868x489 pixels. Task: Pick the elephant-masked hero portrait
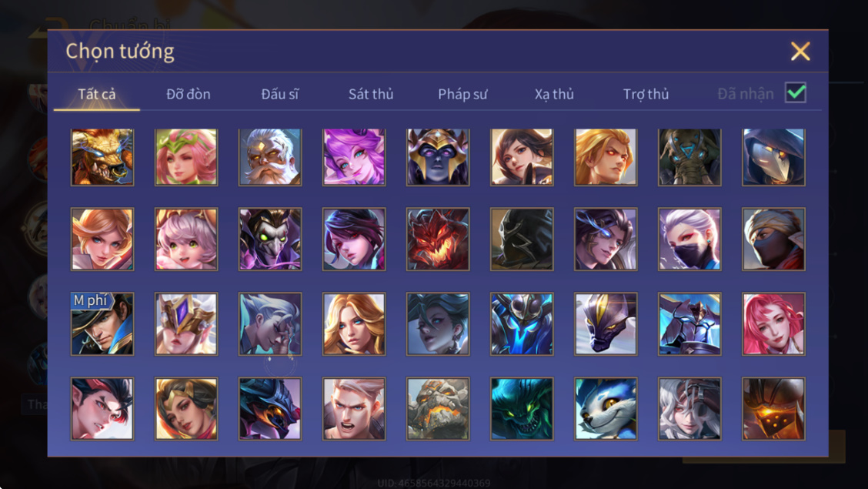coord(689,157)
